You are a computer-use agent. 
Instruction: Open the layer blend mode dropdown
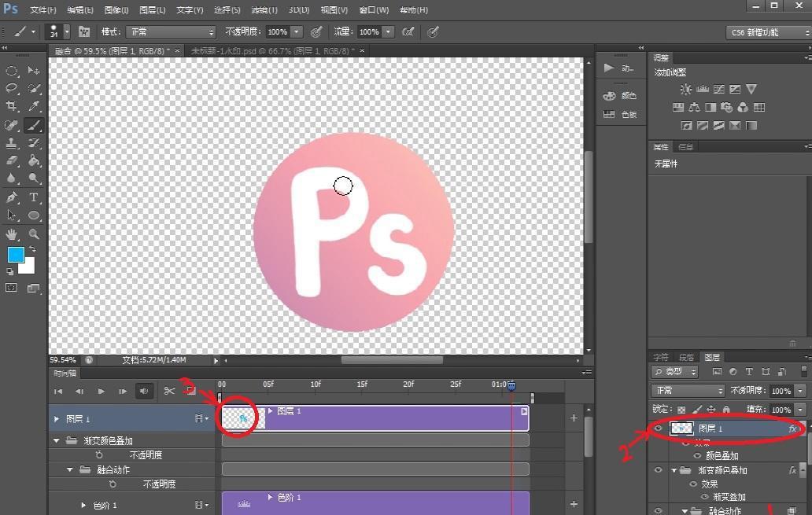(x=688, y=390)
